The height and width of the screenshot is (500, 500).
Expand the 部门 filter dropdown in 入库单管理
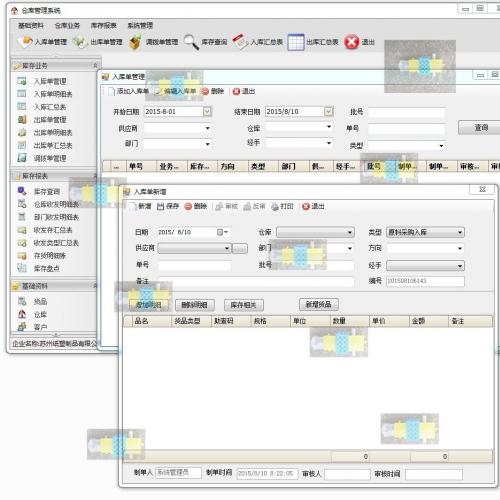[x=207, y=144]
